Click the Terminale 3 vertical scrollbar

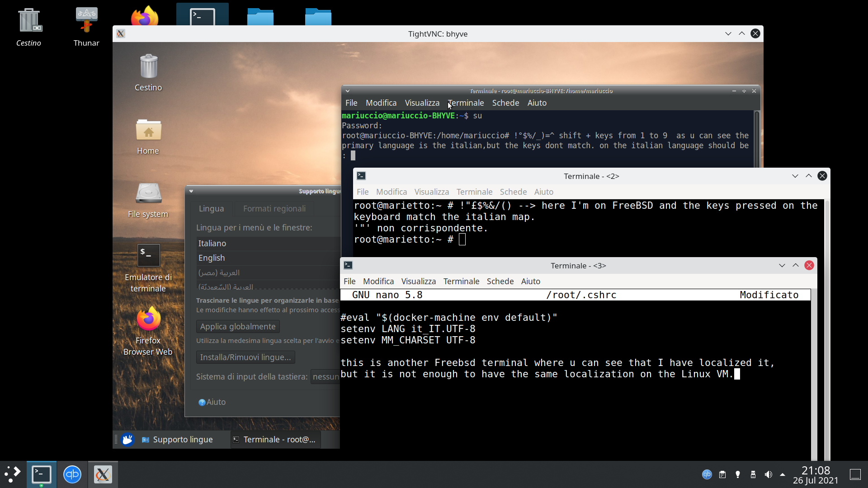[x=814, y=375]
